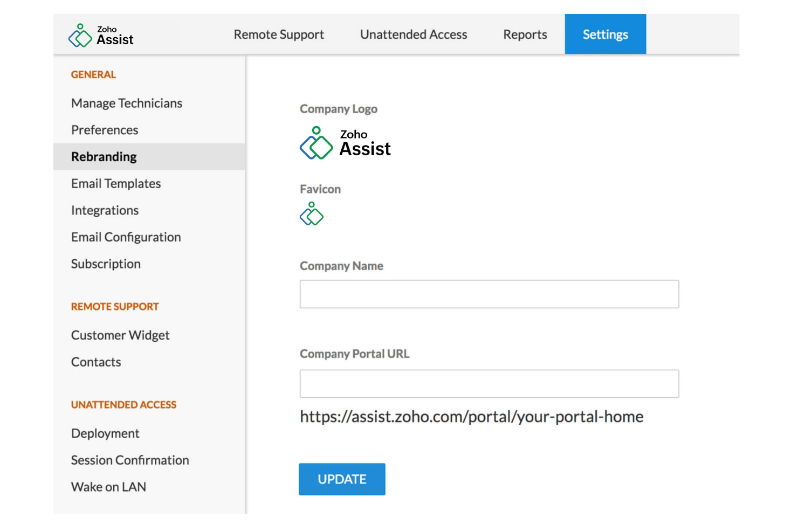Open Wake on LAN settings
The width and height of the screenshot is (798, 532).
[x=108, y=487]
